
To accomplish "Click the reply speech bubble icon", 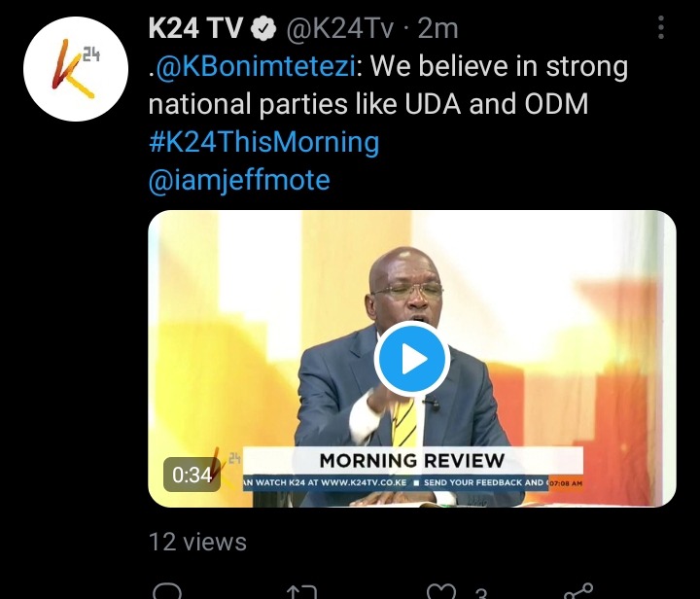I will [167, 591].
